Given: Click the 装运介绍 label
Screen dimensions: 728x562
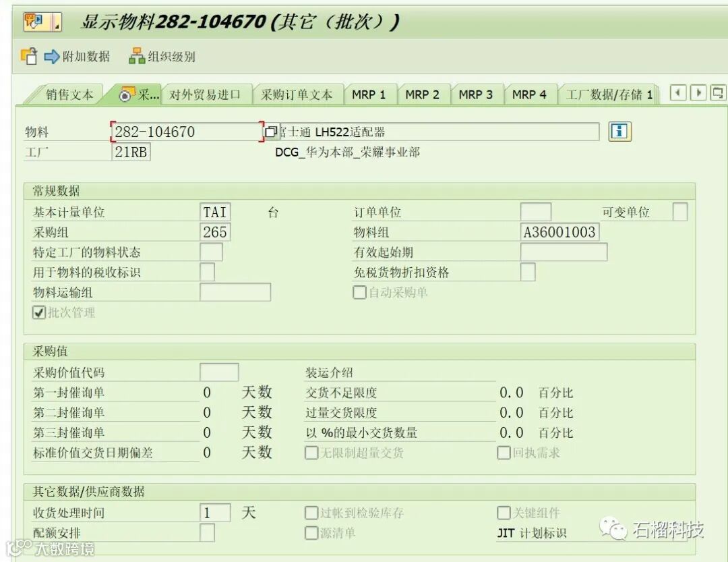Looking at the screenshot, I should pyautogui.click(x=329, y=372).
